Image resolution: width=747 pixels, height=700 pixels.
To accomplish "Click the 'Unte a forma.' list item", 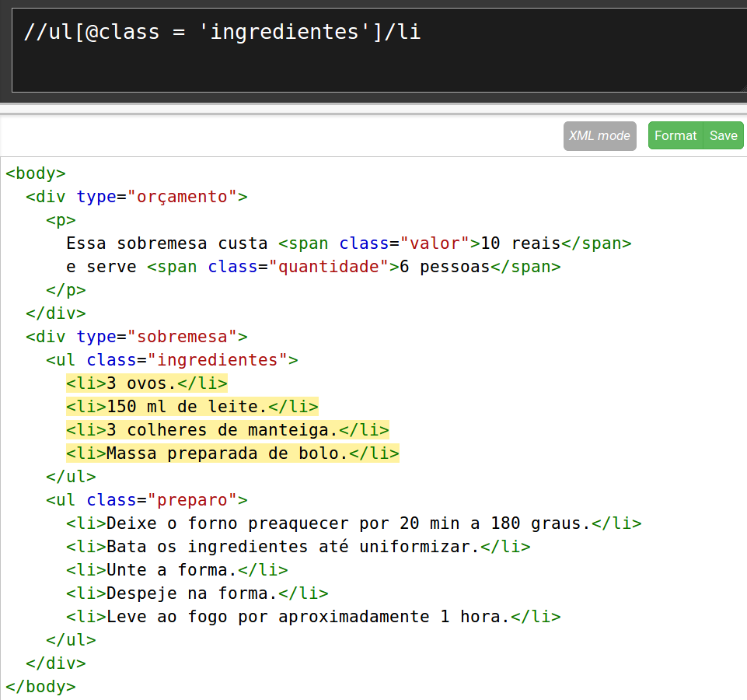I will (x=176, y=570).
